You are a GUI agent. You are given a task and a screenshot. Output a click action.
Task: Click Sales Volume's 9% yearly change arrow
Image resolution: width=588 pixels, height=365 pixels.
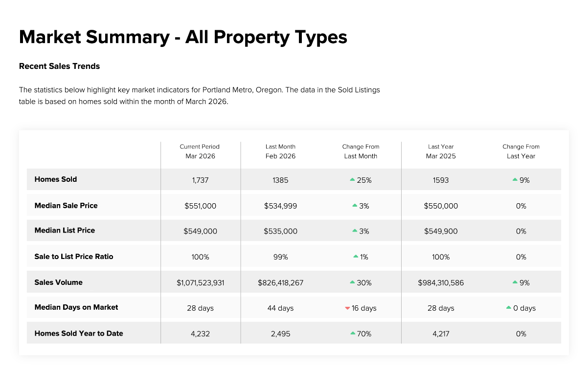515,282
